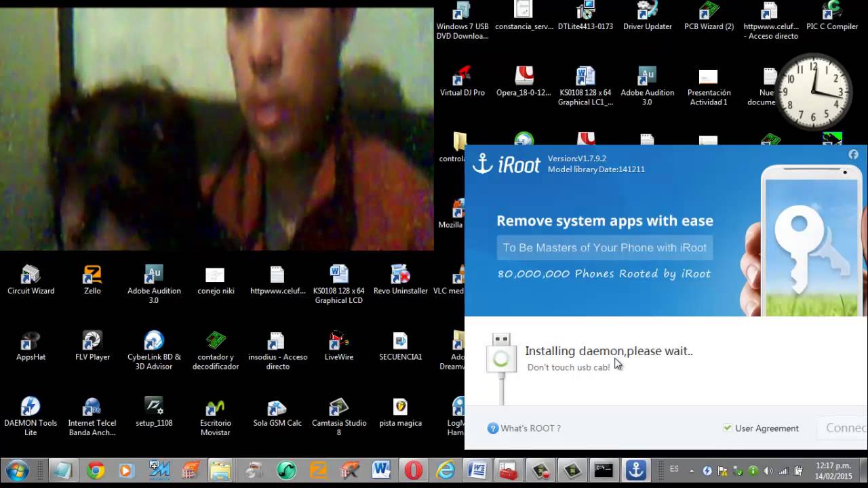Open the LiveWire desktop shortcut
The width and height of the screenshot is (868, 488).
pyautogui.click(x=338, y=346)
